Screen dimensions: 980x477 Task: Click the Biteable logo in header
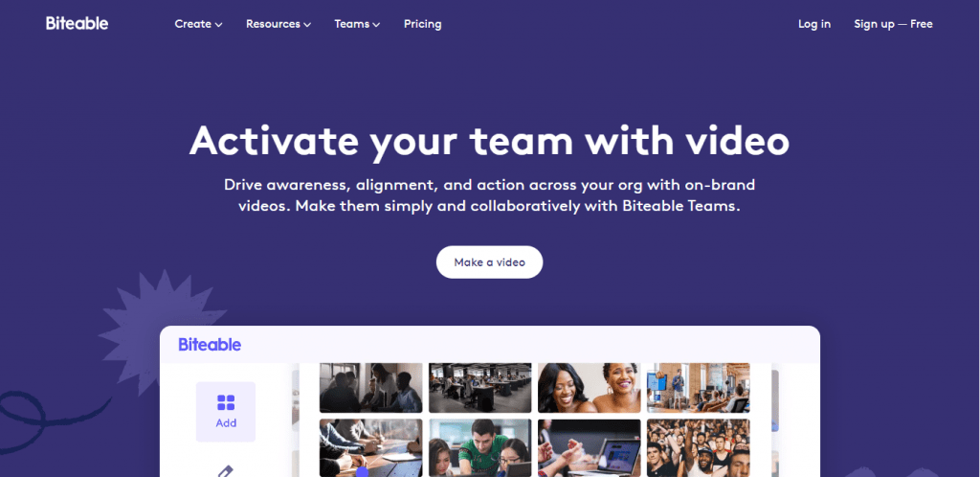click(77, 24)
